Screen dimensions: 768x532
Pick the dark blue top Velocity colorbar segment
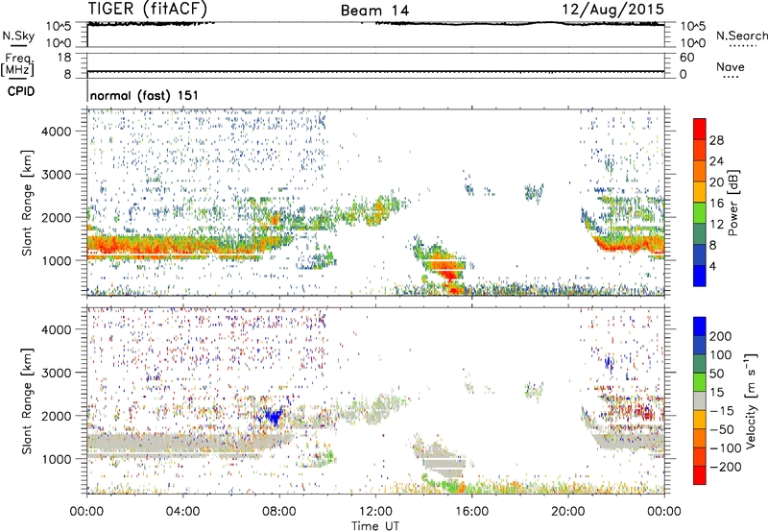pos(700,326)
